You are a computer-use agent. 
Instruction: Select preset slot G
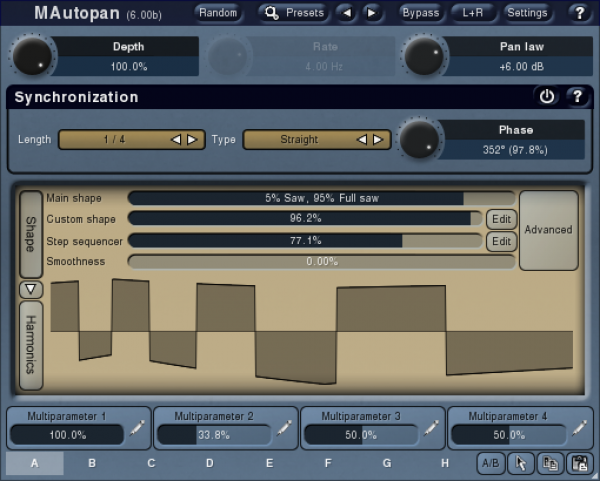click(387, 463)
